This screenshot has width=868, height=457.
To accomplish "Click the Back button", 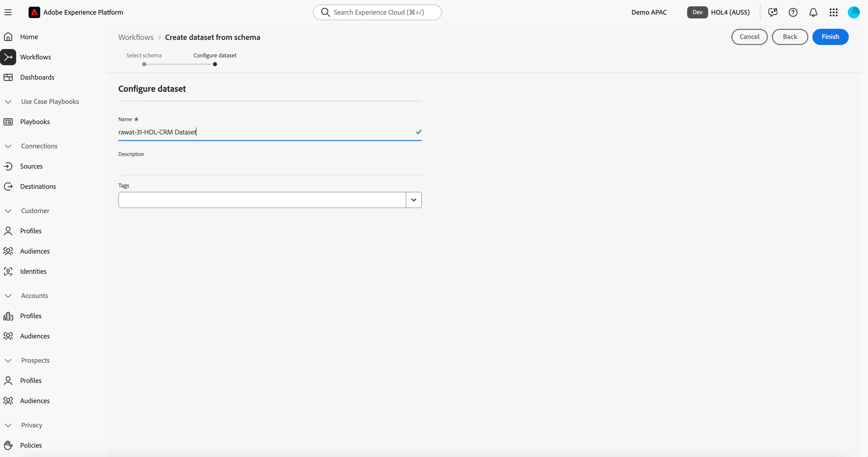I will pyautogui.click(x=790, y=37).
